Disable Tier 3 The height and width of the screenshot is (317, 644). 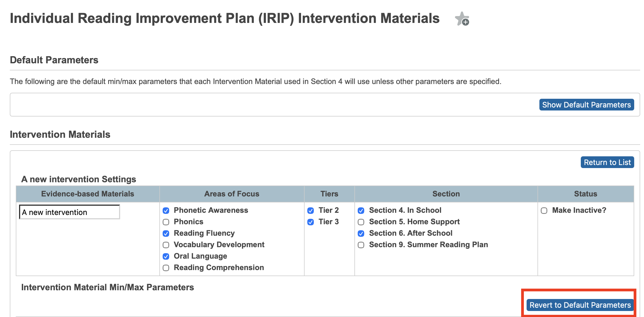(x=311, y=222)
